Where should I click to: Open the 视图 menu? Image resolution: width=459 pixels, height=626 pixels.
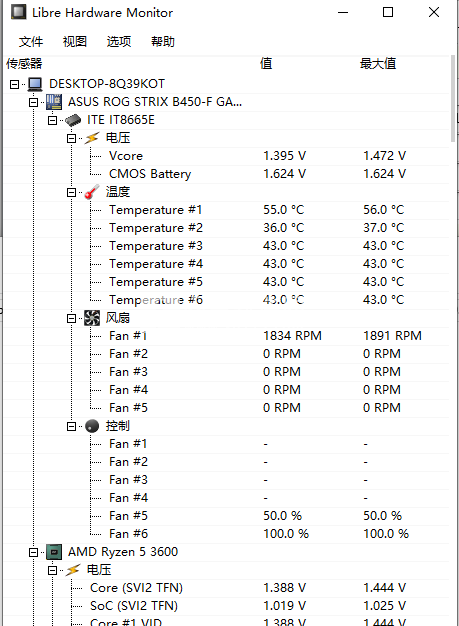tap(75, 42)
